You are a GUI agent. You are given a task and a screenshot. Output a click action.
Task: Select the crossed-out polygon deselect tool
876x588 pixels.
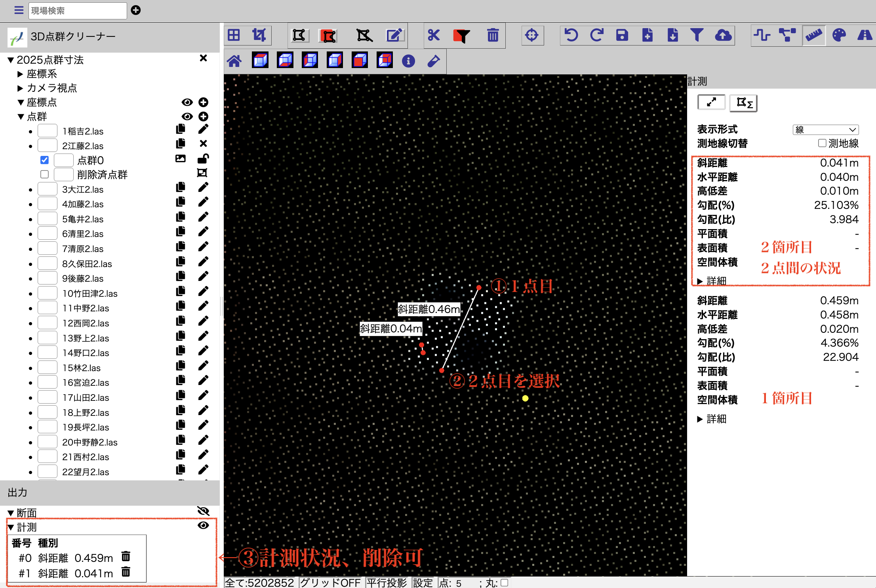click(364, 36)
